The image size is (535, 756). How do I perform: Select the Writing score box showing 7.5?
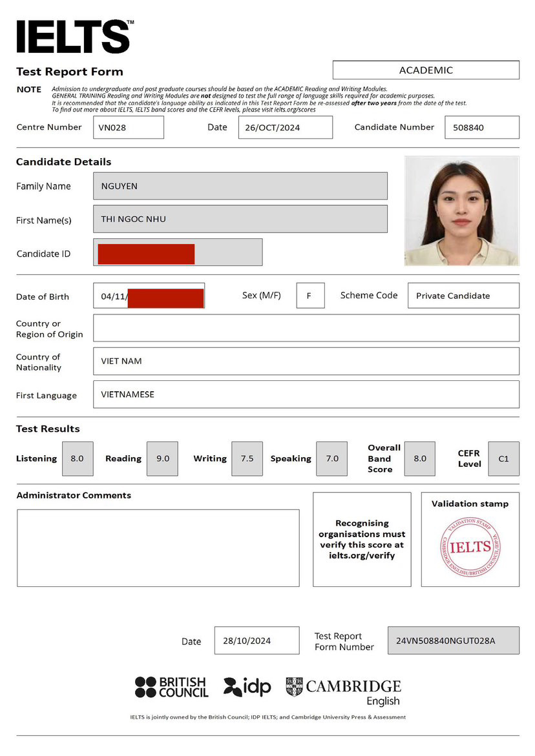(247, 458)
